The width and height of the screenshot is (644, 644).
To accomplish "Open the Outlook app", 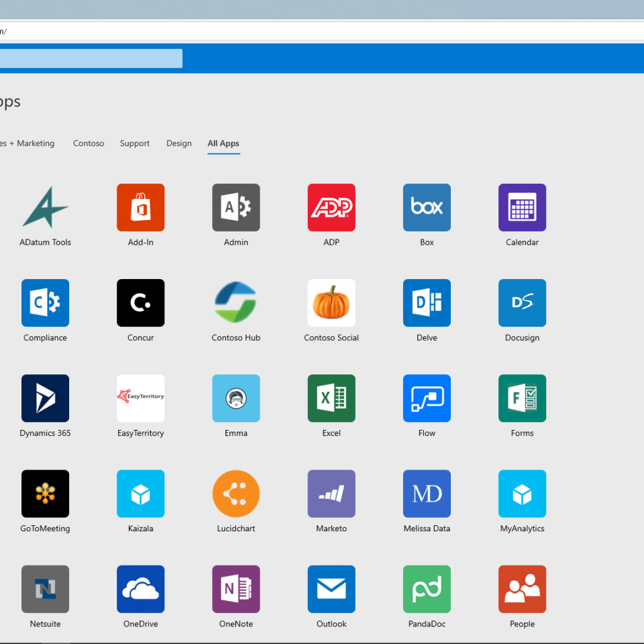I will pyautogui.click(x=331, y=589).
